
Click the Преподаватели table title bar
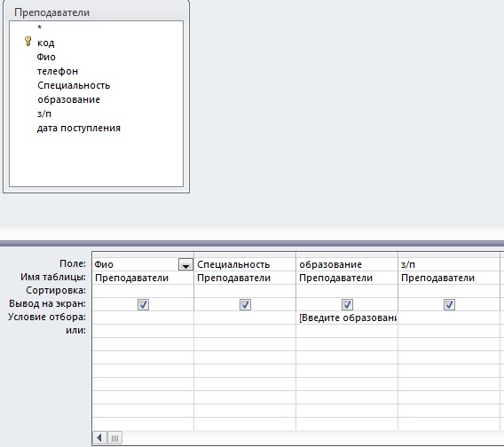click(x=97, y=12)
